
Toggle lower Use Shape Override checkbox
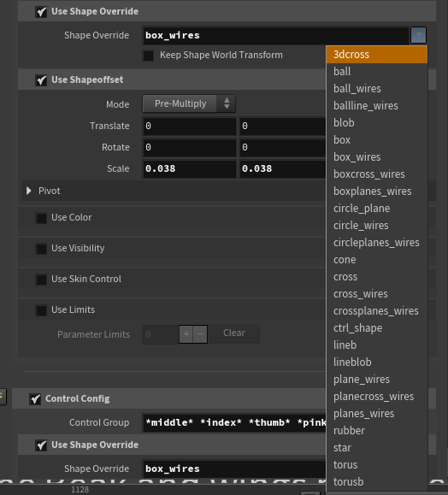(41, 445)
